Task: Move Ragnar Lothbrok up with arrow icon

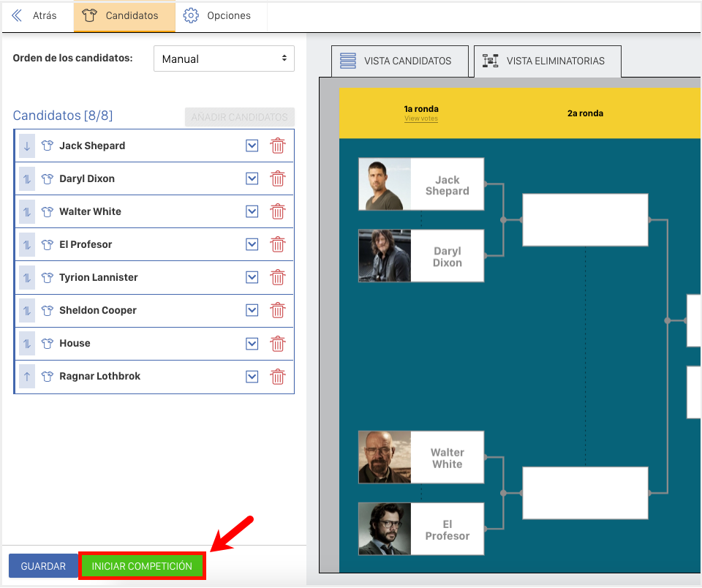Action: click(27, 377)
